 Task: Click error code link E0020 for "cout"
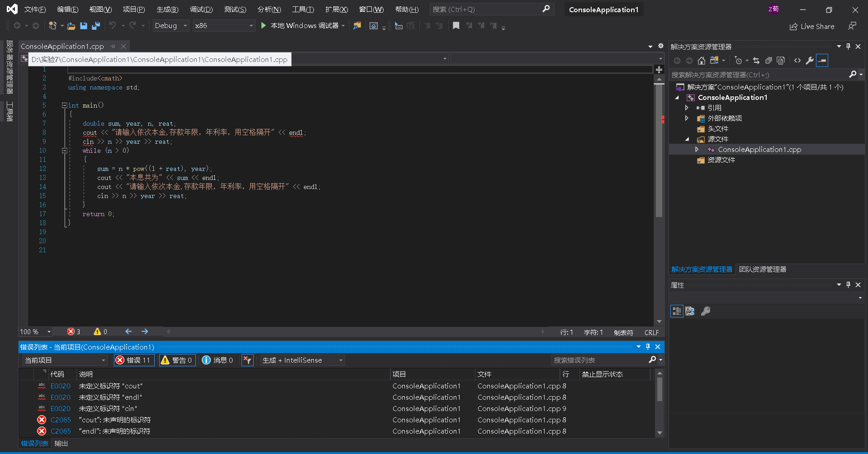point(61,386)
